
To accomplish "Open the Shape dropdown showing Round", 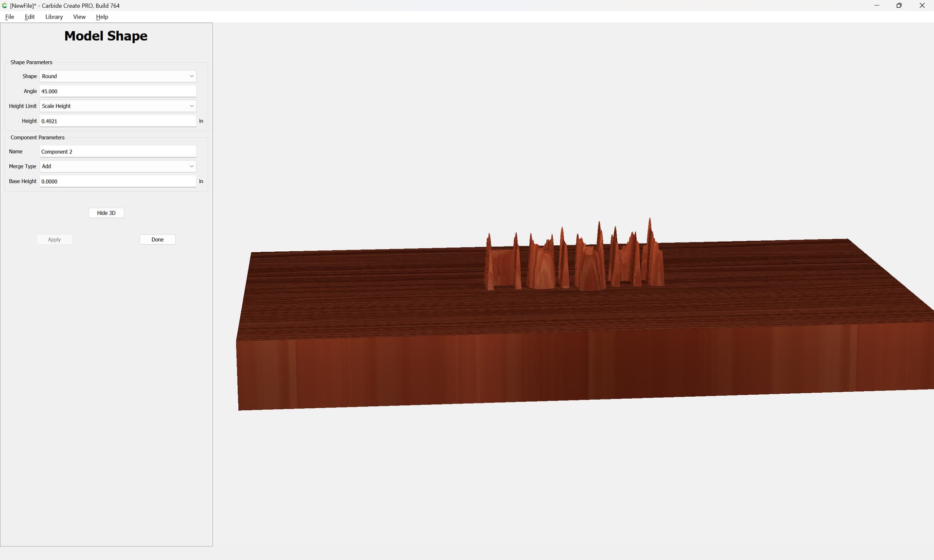I will coord(118,76).
